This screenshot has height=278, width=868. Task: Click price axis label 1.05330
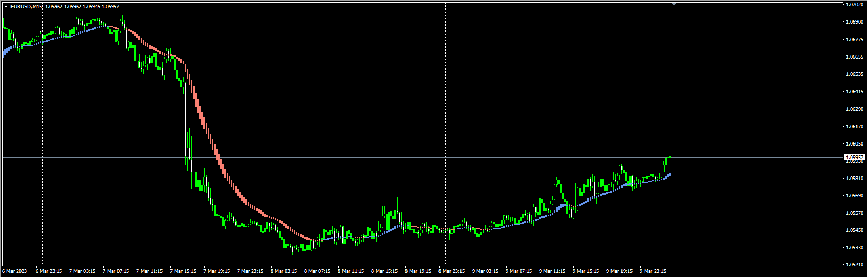tap(854, 248)
